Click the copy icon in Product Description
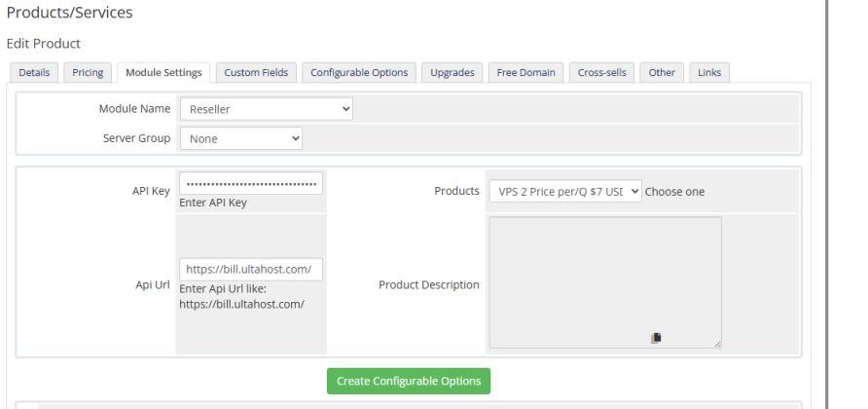This screenshot has height=409, width=868. click(656, 338)
